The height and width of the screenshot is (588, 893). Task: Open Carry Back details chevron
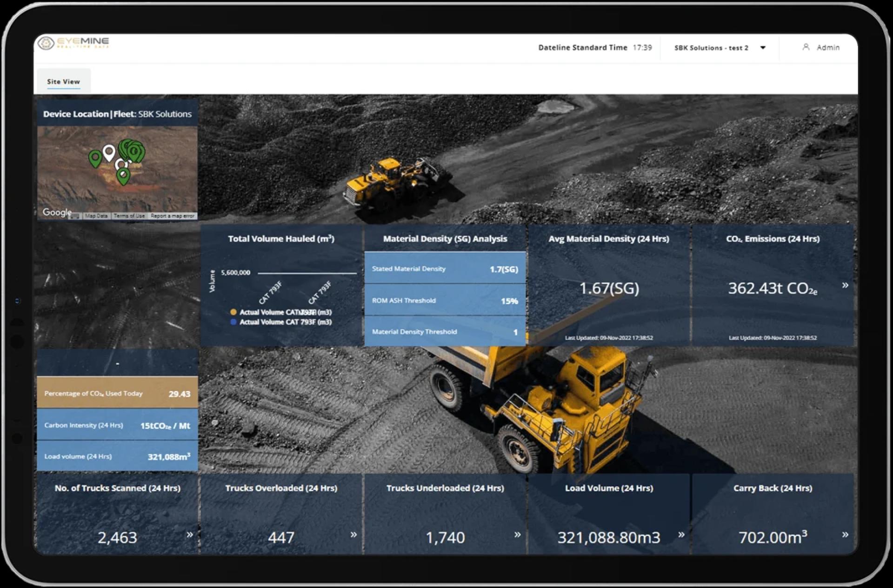point(845,535)
